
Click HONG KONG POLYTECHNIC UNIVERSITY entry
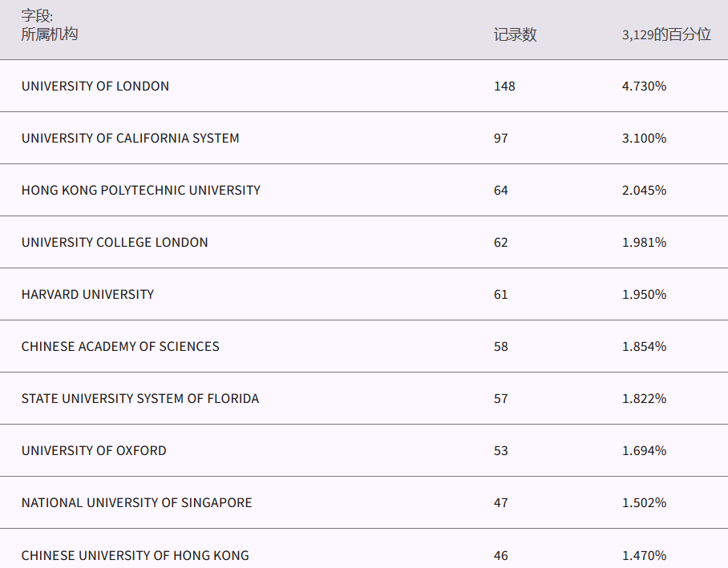pyautogui.click(x=141, y=191)
